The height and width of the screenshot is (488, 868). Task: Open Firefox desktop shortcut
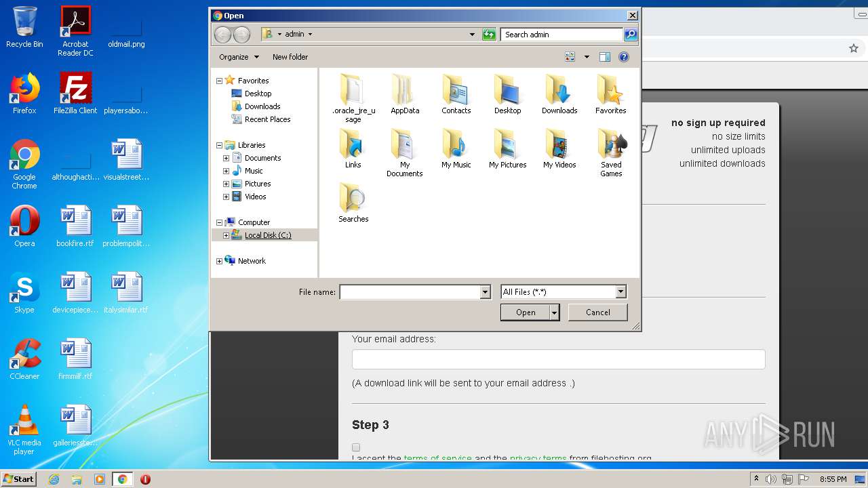pyautogui.click(x=24, y=94)
